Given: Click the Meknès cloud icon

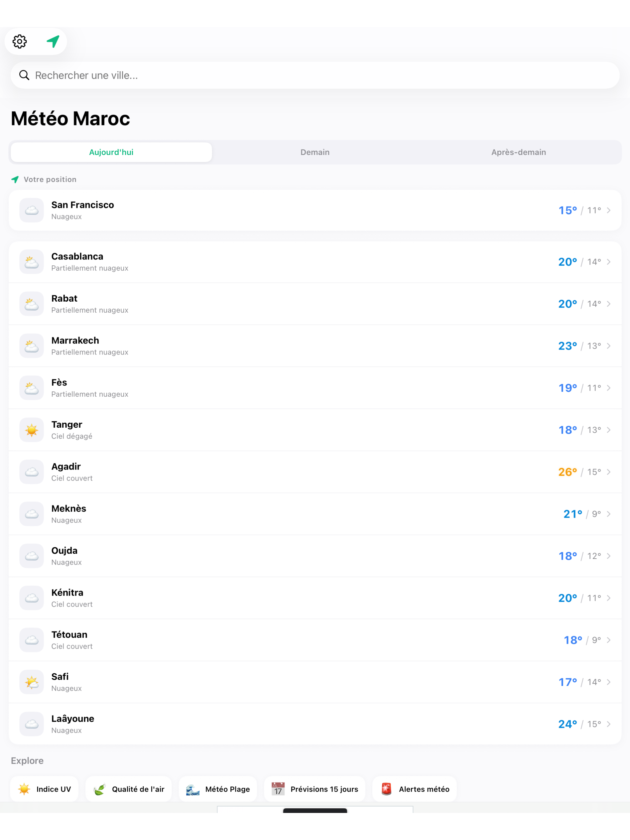Looking at the screenshot, I should (x=32, y=514).
